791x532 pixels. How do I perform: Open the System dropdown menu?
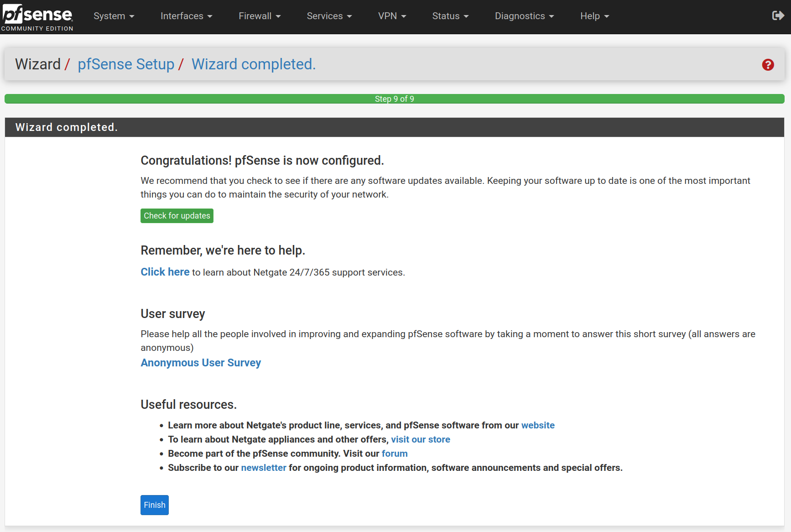114,16
